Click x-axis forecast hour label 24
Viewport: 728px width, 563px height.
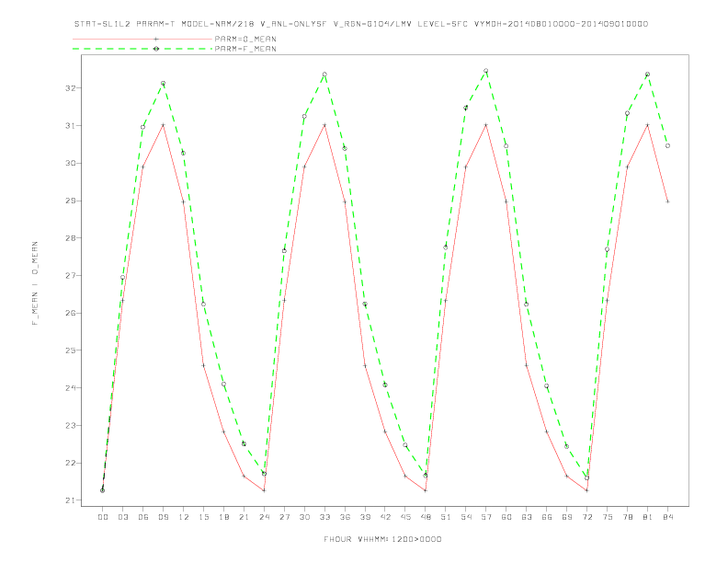click(x=264, y=517)
